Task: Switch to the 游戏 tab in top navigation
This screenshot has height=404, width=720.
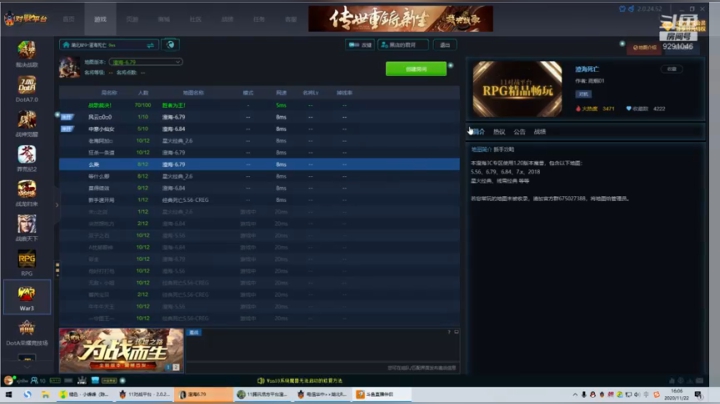Action: pos(100,19)
